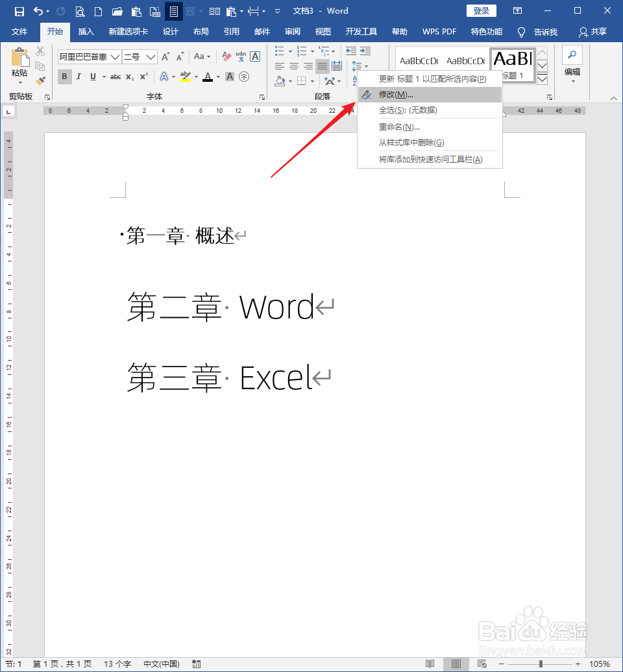Image resolution: width=623 pixels, height=672 pixels.
Task: Choose 重命名(N)... from the context menu
Action: pos(430,127)
